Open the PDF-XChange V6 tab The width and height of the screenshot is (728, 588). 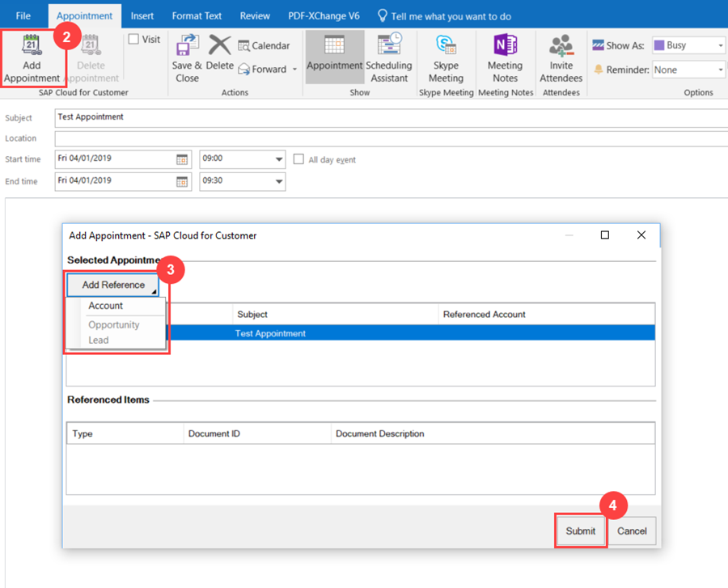[324, 16]
